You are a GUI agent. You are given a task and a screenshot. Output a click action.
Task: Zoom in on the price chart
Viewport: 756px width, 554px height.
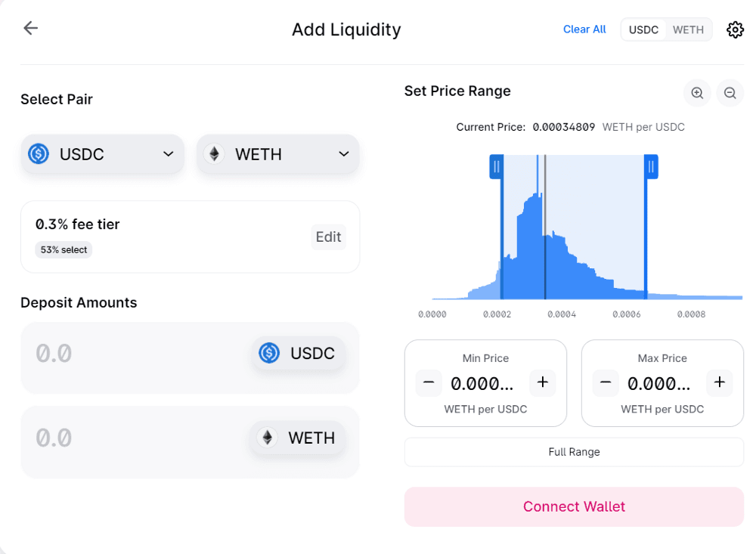pos(697,92)
